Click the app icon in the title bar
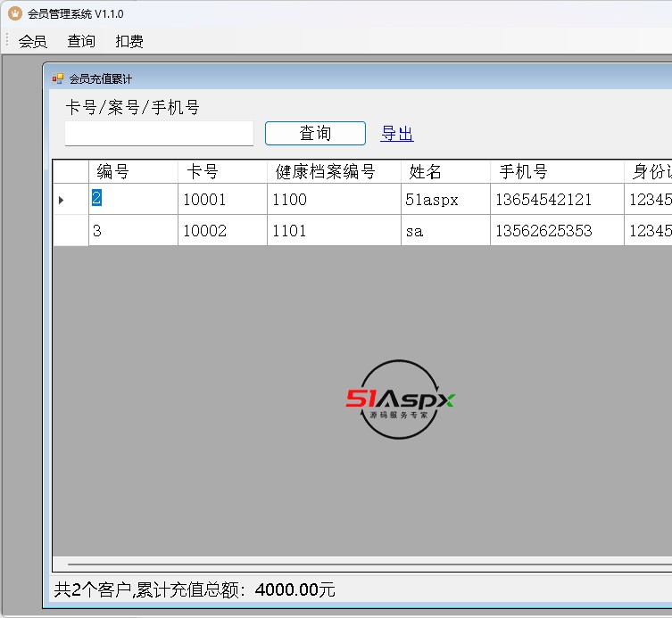Viewport: 672px width, 618px height. click(15, 13)
